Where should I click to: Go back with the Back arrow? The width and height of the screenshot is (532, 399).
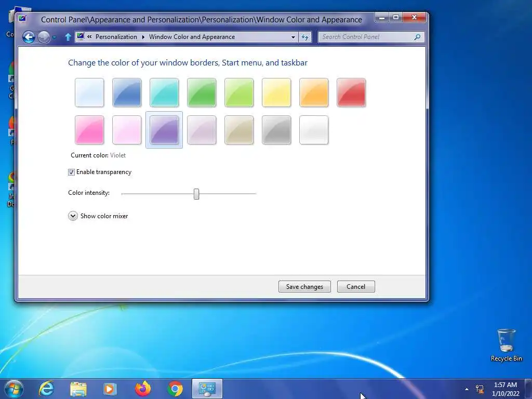click(29, 37)
